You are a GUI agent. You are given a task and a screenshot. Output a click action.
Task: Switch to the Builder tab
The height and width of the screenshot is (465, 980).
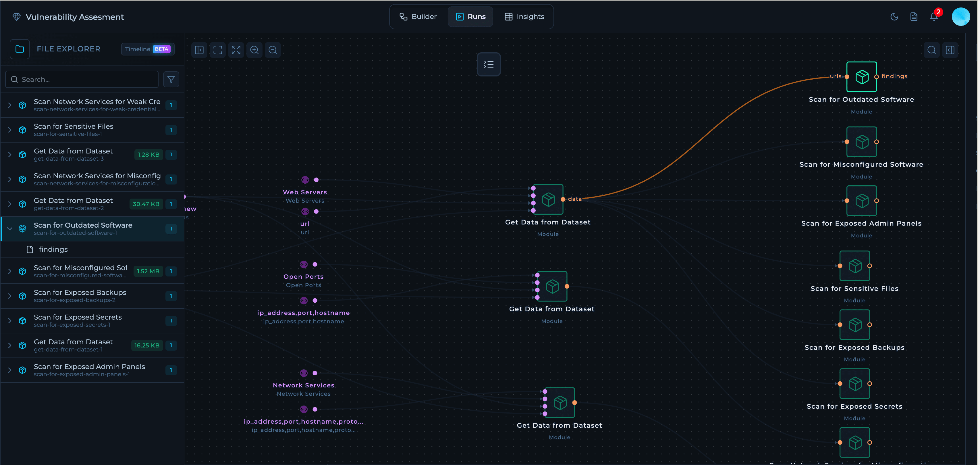tap(418, 17)
